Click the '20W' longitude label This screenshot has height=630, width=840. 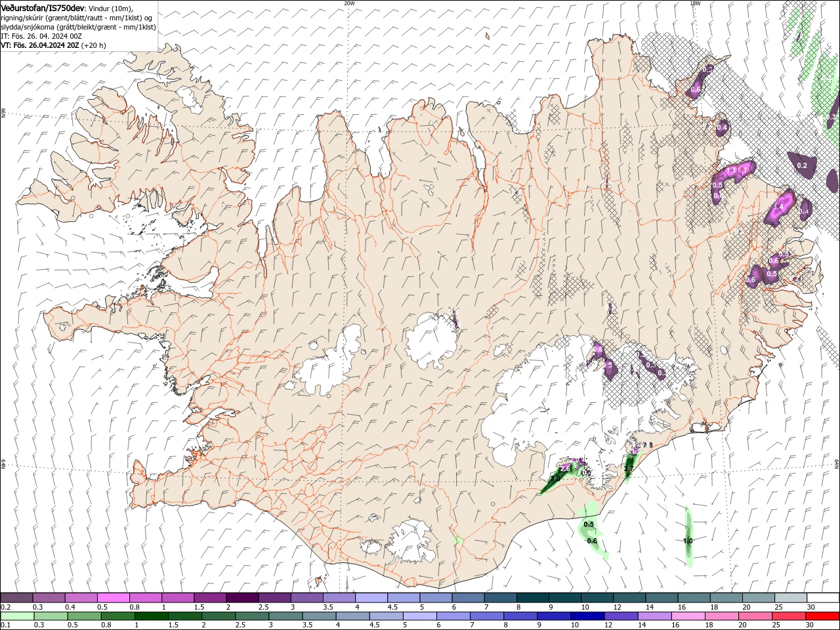coord(349,3)
